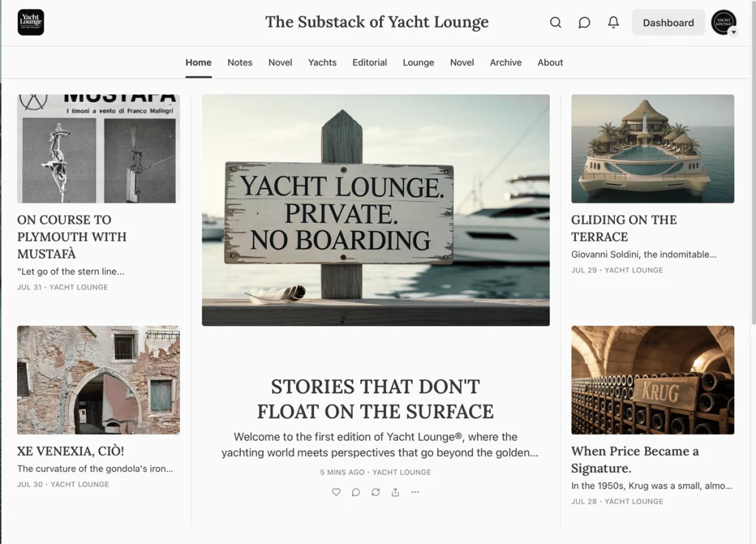Restack the featured post
Image resolution: width=756 pixels, height=544 pixels.
coord(376,492)
